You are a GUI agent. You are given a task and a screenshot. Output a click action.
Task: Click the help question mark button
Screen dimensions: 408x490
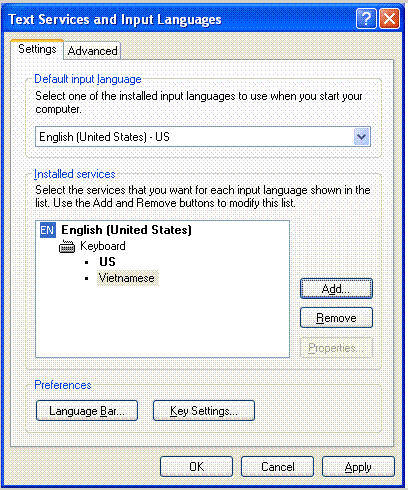coord(366,18)
